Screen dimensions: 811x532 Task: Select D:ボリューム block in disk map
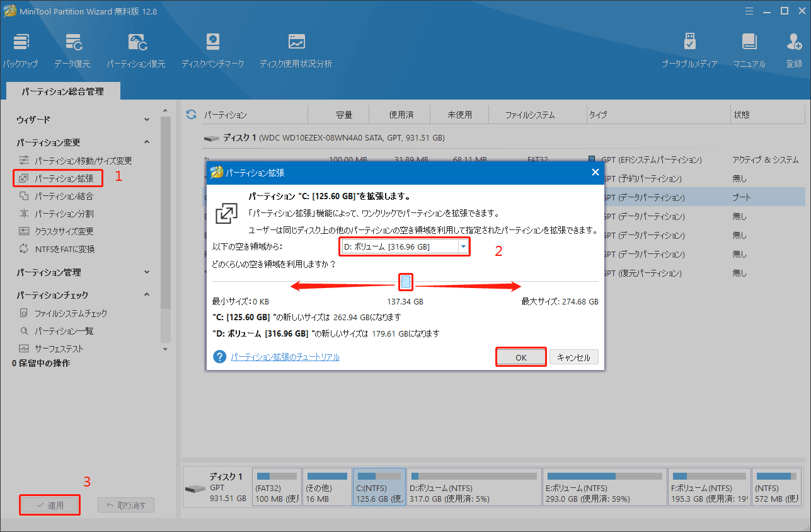click(473, 487)
